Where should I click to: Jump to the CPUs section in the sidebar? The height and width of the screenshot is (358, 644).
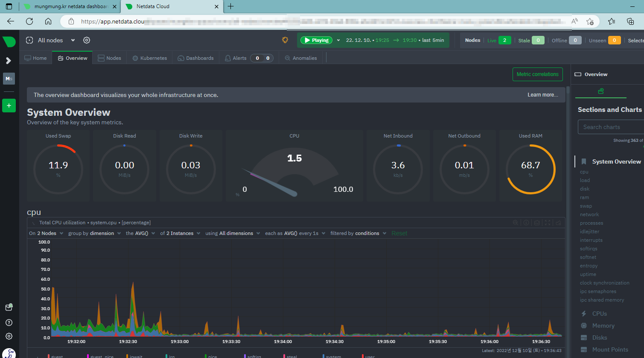tap(600, 314)
